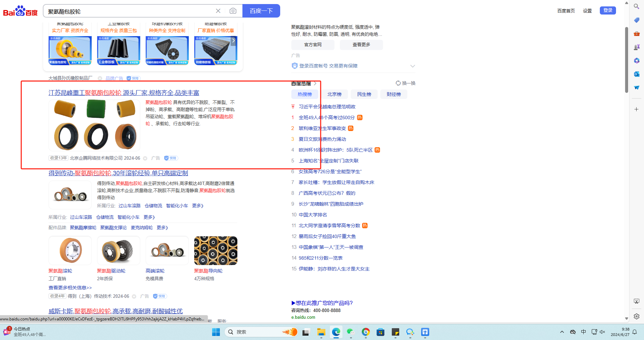Open hot topic 夏日文旅消费热力涌动
This screenshot has width=644, height=340.
(x=322, y=139)
